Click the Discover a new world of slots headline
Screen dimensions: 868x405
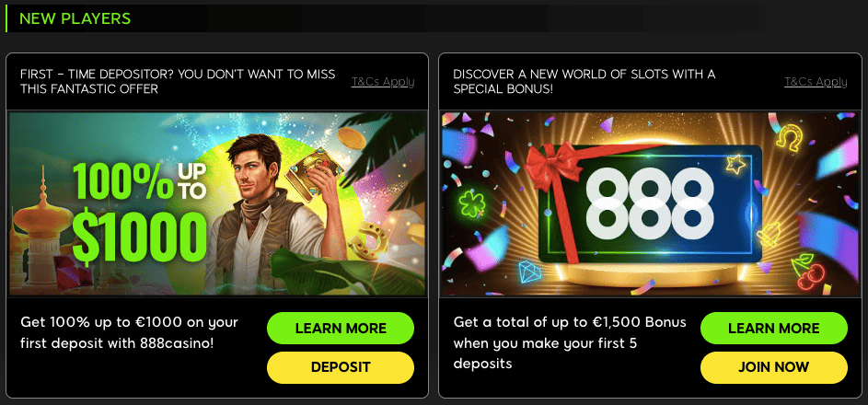[x=584, y=81]
